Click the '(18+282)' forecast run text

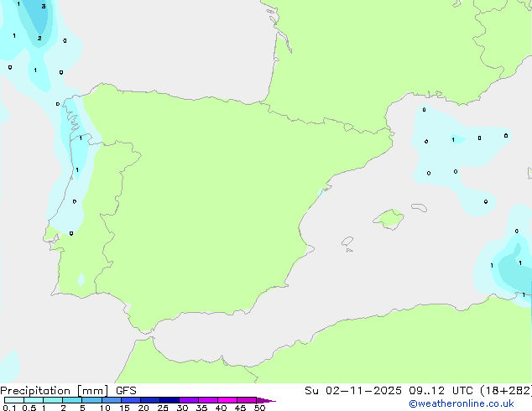pos(506,391)
